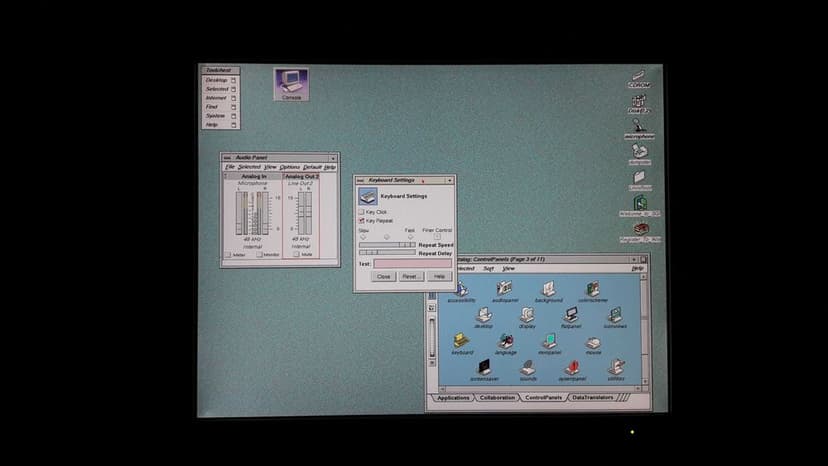
Task: Toggle the Meter checkbox in Audio Panel
Action: (x=228, y=255)
